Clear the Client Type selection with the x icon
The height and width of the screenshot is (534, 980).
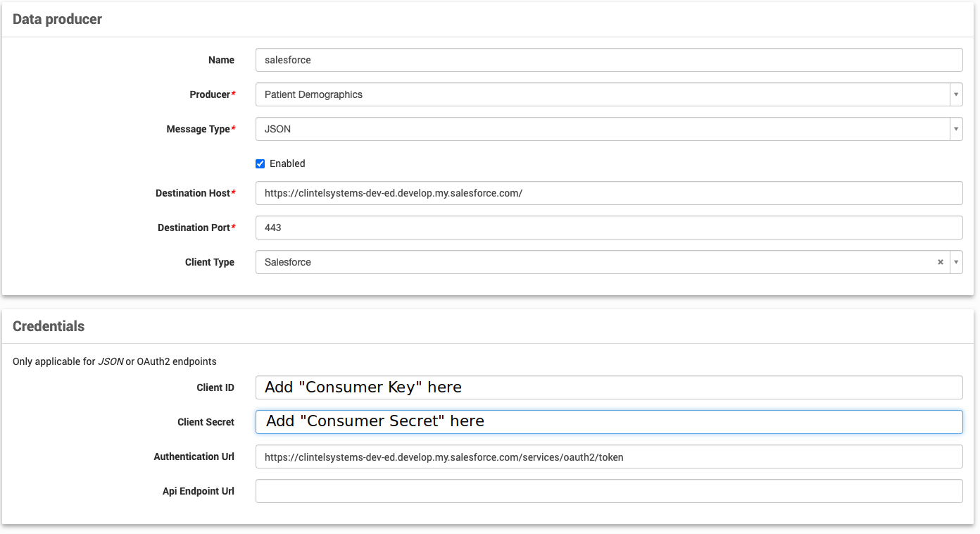pos(940,262)
